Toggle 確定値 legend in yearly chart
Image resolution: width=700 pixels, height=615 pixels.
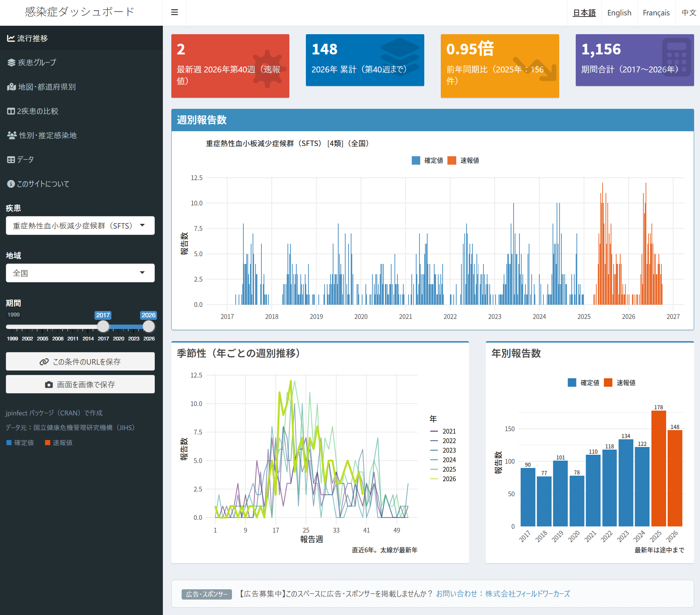coord(583,383)
